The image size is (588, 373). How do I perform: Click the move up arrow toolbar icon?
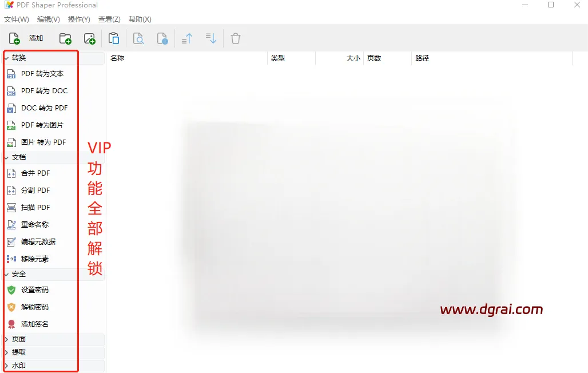point(186,38)
